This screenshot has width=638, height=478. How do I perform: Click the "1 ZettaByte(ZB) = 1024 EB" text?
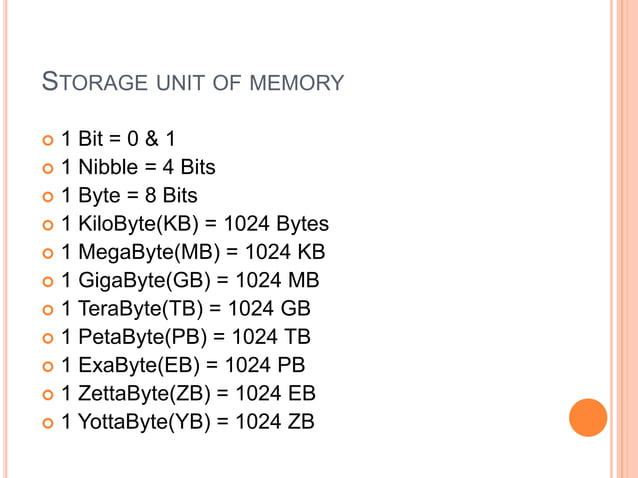[188, 393]
